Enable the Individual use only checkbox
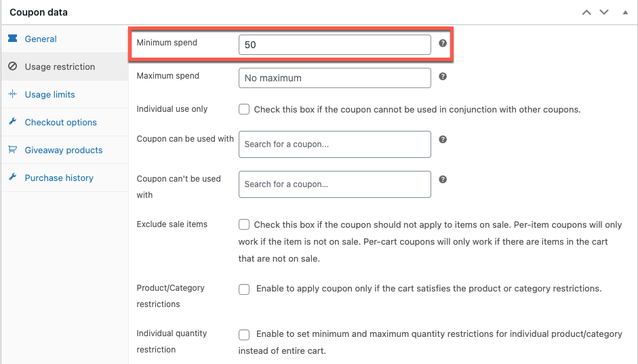Image resolution: width=638 pixels, height=364 pixels. [x=244, y=109]
